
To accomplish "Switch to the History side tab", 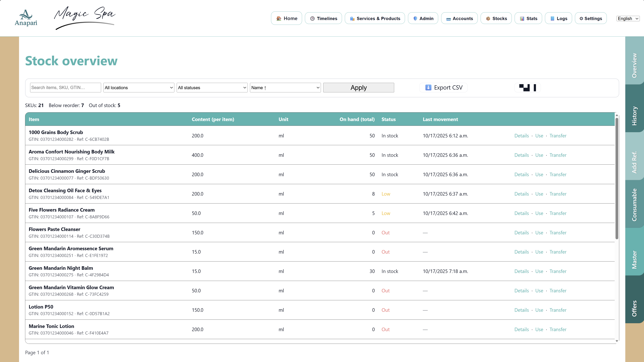I will point(634,115).
